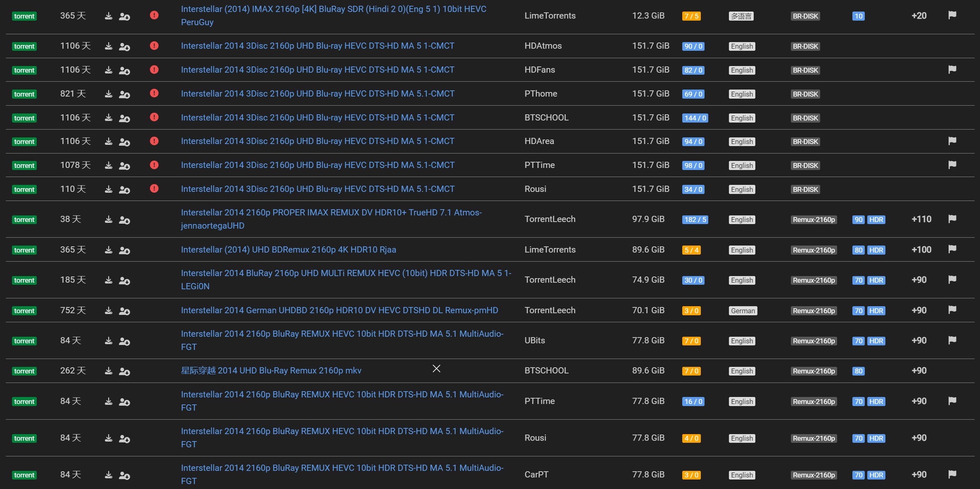Image resolution: width=980 pixels, height=489 pixels.
Task: Click the BR-DISK tag on BTSCHOOL 151.7 GiB row
Action: point(805,118)
